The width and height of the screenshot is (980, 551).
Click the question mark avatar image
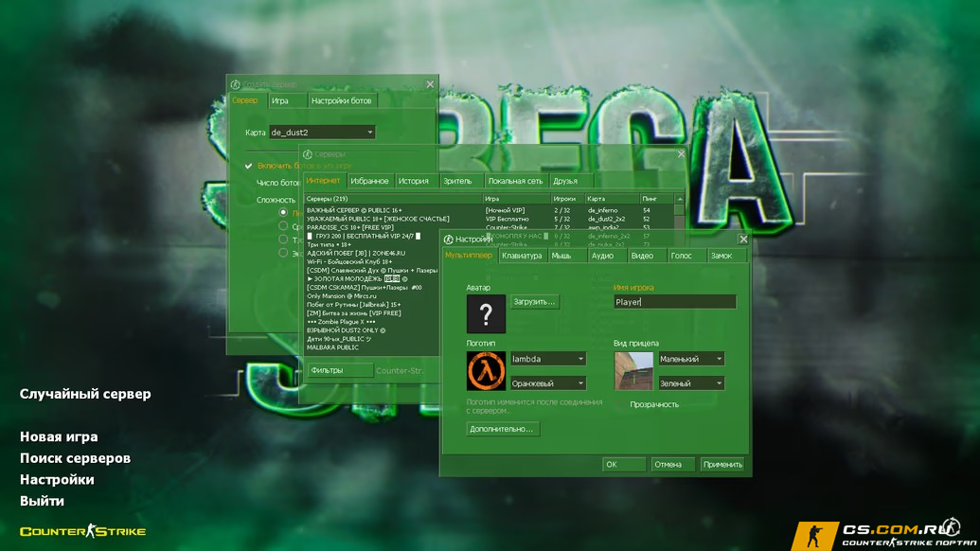tap(486, 313)
